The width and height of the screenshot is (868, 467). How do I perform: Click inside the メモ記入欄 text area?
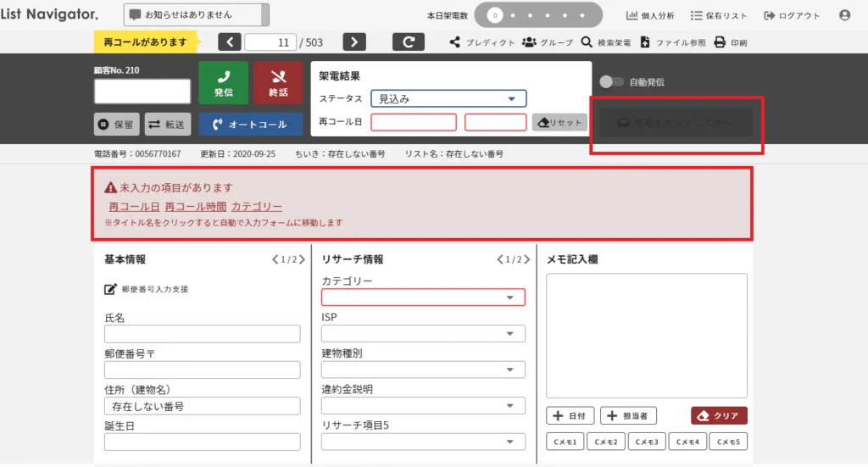click(x=647, y=336)
